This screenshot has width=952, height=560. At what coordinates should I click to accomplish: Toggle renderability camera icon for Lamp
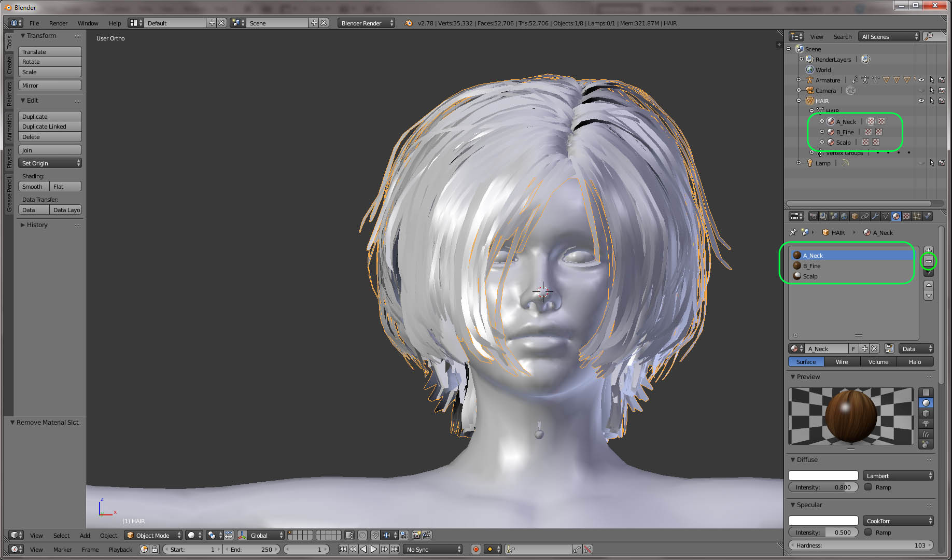(942, 163)
